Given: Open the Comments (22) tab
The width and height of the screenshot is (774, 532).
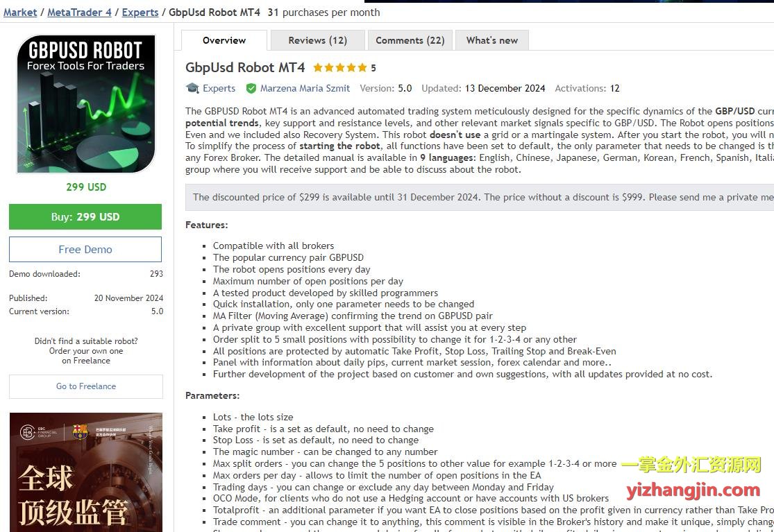Looking at the screenshot, I should point(410,40).
